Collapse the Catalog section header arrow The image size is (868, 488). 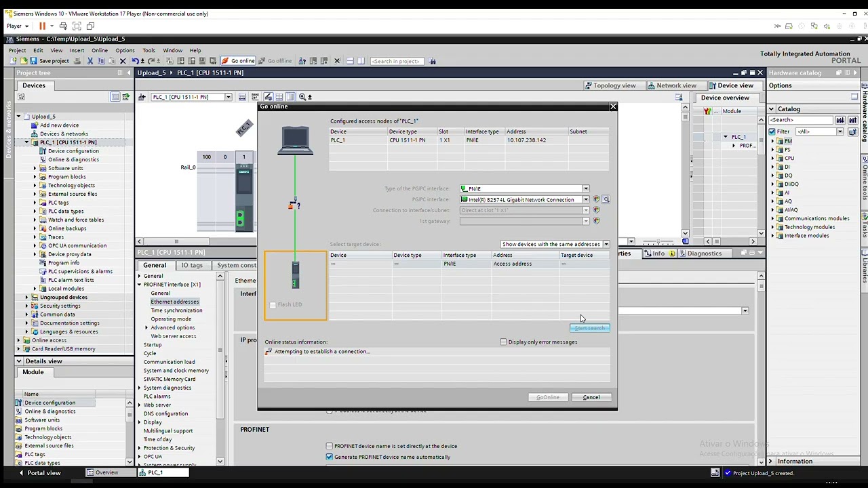tap(772, 109)
